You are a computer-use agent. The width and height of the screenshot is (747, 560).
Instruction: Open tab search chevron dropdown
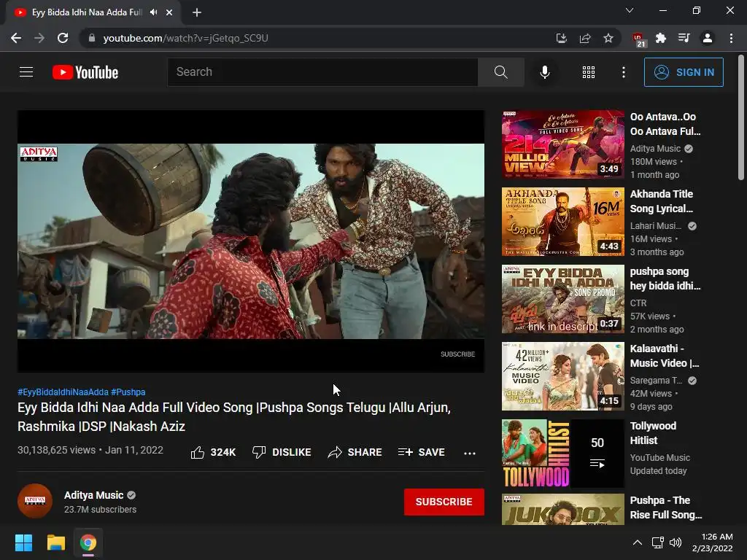click(x=630, y=10)
